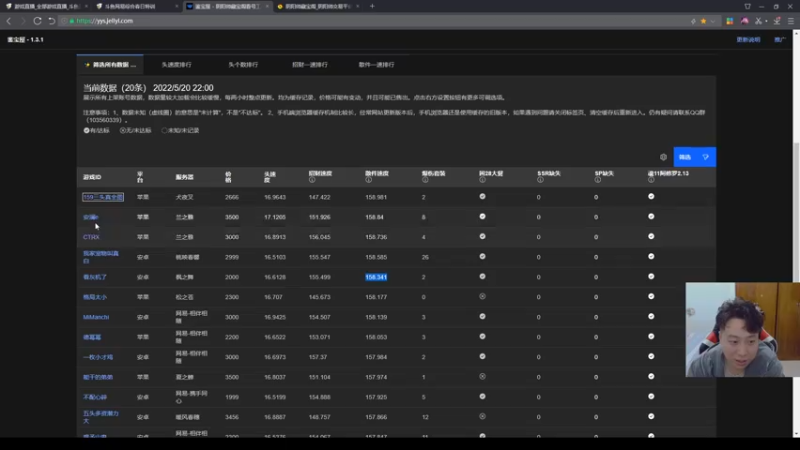
Task: Switch to the 头个数排行 tab
Action: (243, 65)
